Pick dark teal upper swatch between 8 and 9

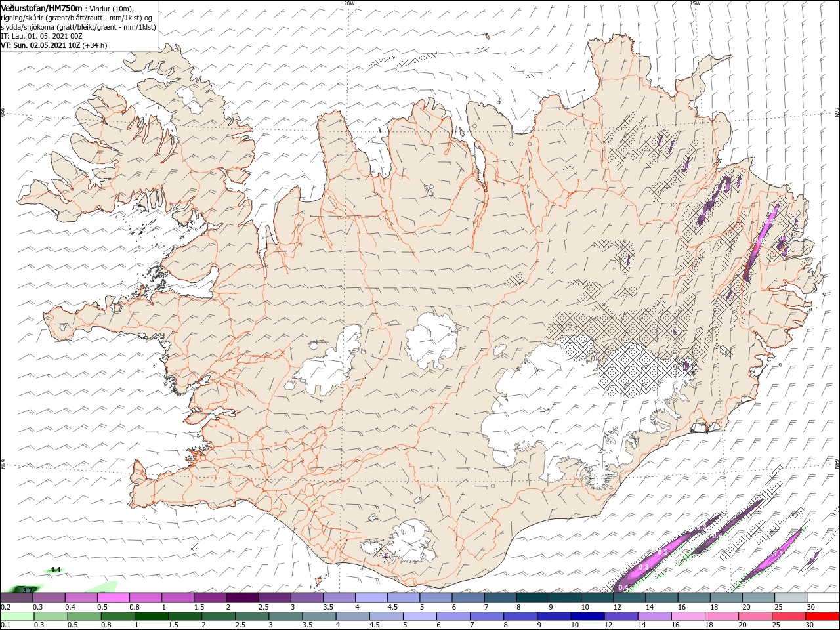coord(532,598)
